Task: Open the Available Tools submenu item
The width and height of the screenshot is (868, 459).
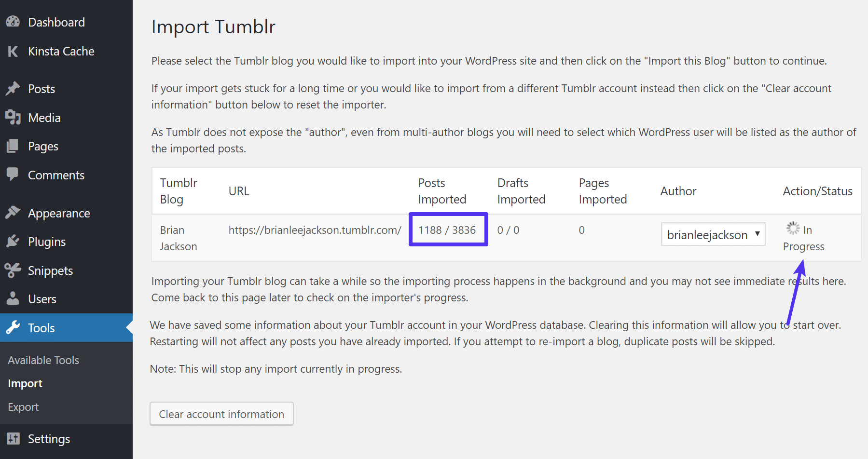Action: pyautogui.click(x=43, y=360)
